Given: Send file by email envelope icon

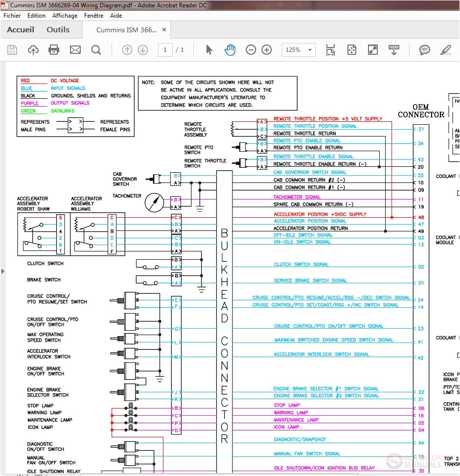Looking at the screenshot, I should (x=75, y=50).
